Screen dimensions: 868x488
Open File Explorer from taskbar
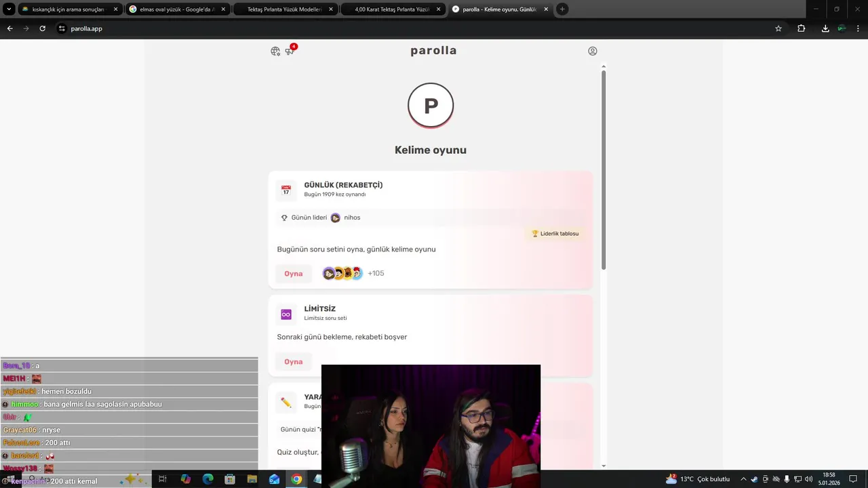point(252,479)
